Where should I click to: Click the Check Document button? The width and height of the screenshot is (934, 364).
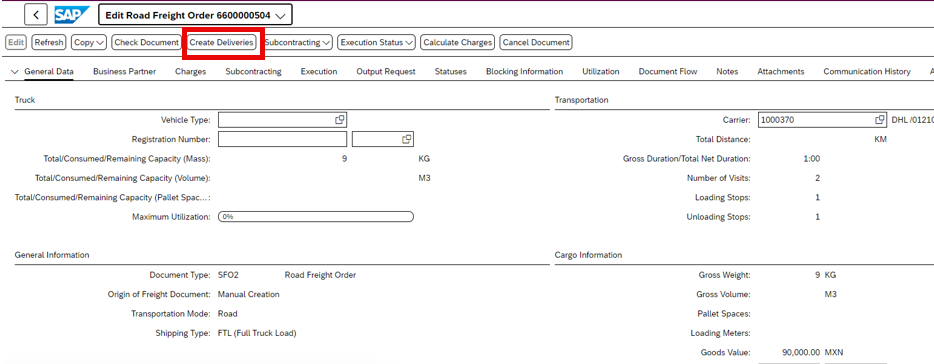tap(147, 42)
